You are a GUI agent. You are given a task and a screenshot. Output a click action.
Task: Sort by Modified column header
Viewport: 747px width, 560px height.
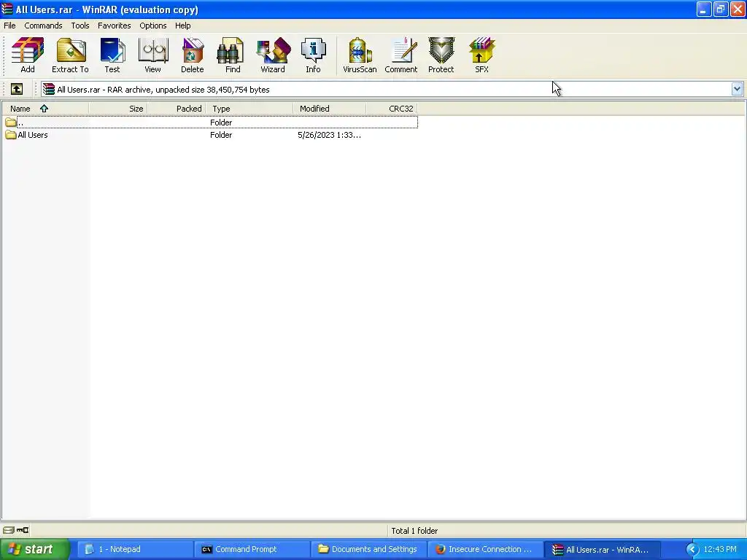tap(330, 109)
